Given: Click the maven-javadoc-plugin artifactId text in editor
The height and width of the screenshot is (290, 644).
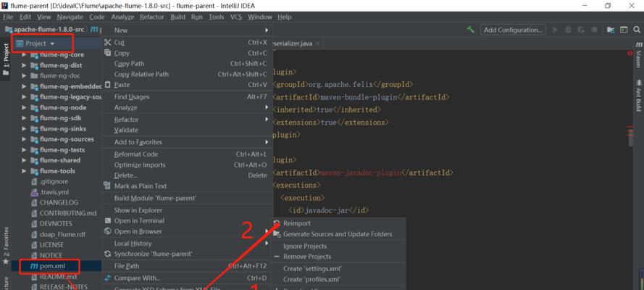Looking at the screenshot, I should 360,173.
